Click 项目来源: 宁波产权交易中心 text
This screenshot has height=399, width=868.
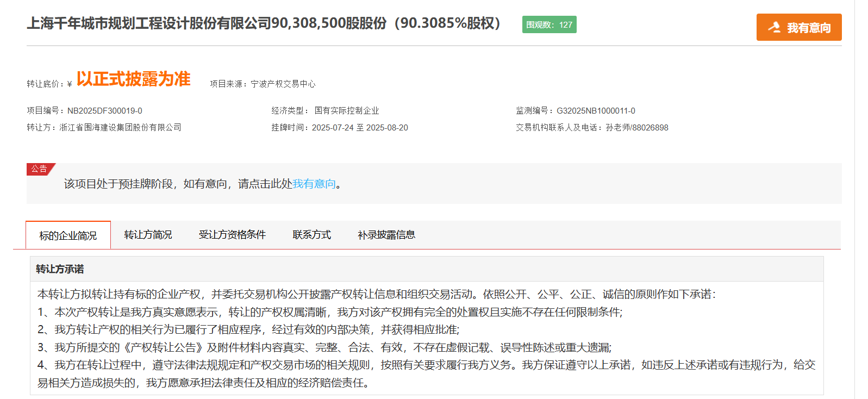coord(263,84)
